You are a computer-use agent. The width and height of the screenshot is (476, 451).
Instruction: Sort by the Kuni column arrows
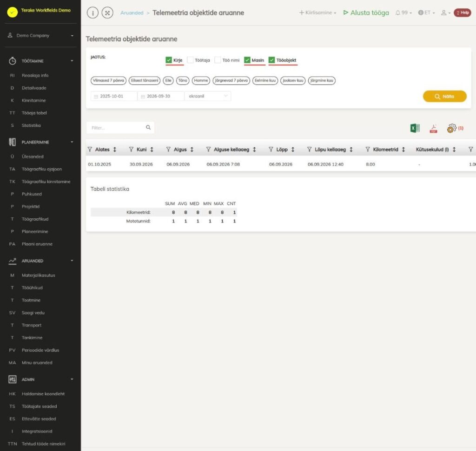point(152,150)
